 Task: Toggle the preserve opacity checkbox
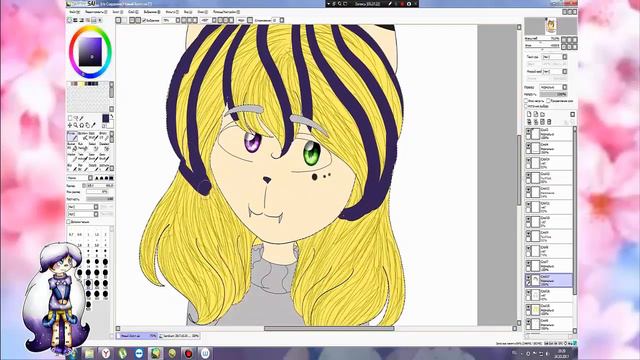(526, 101)
